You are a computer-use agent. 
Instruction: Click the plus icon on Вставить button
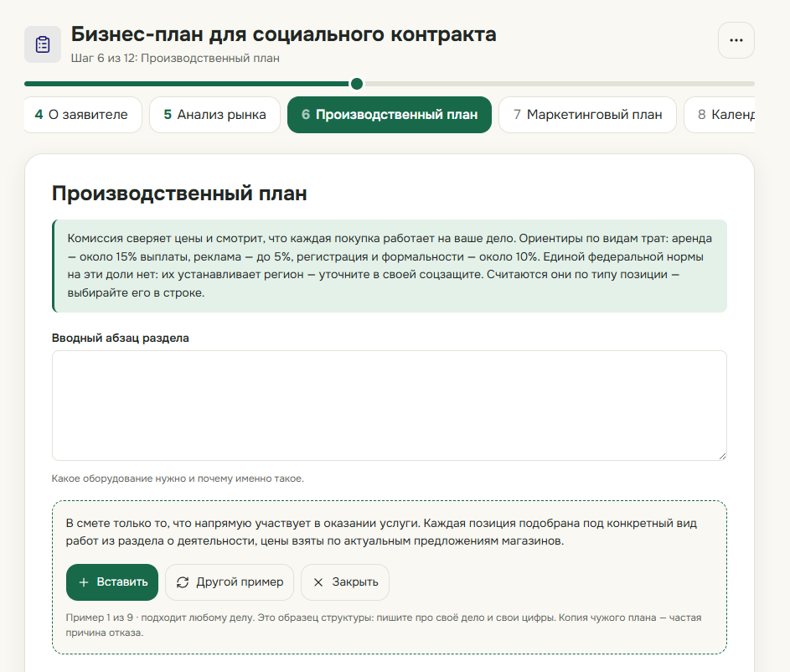(84, 582)
